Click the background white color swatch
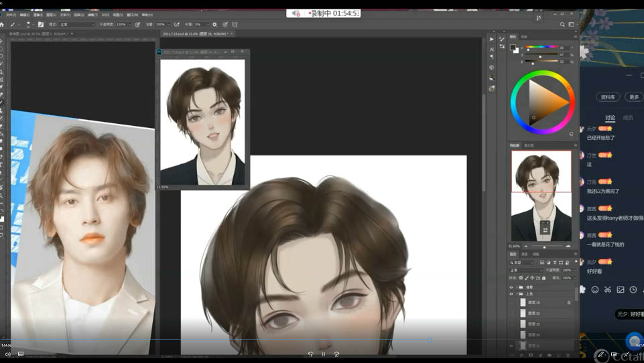The height and width of the screenshot is (363, 644). (x=516, y=50)
